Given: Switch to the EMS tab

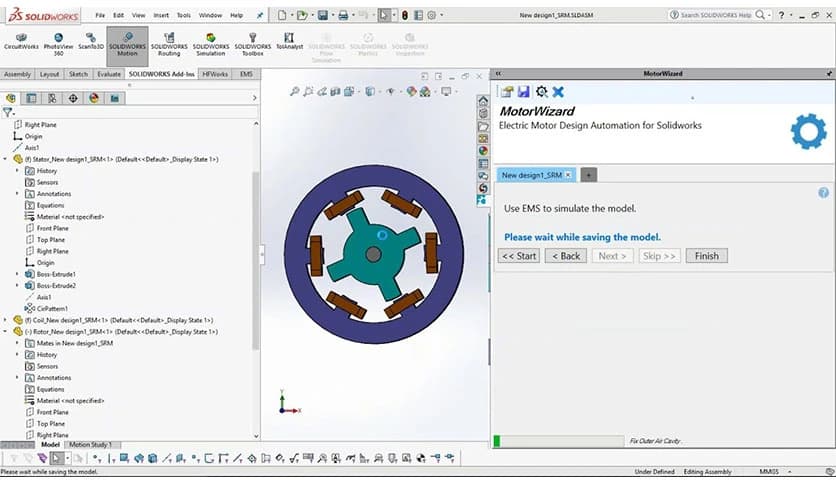Looking at the screenshot, I should click(x=246, y=74).
